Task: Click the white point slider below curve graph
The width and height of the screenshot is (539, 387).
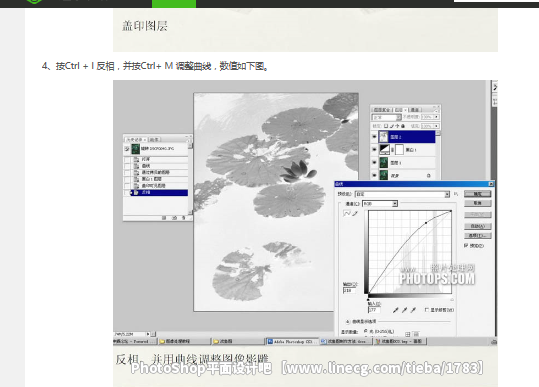Action: pyautogui.click(x=452, y=300)
